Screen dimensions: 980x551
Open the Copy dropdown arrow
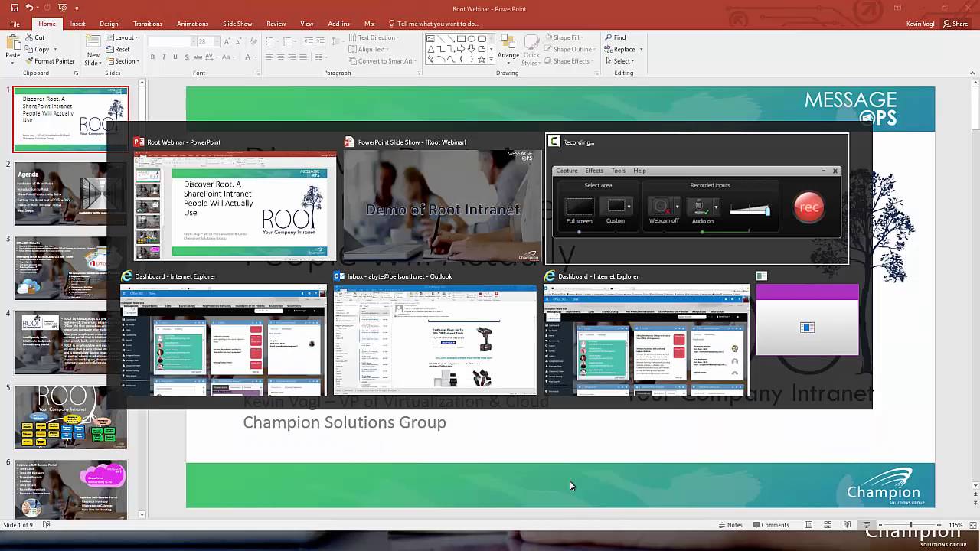[x=54, y=50]
